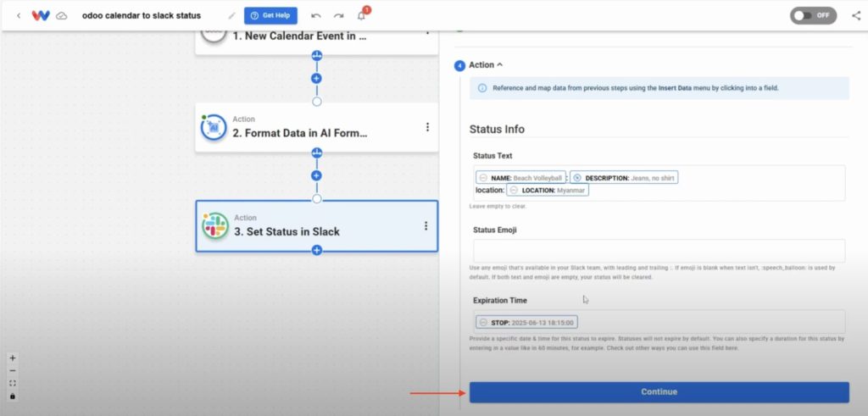
Task: Zoom in the canvas with the plus control
Action: pyautogui.click(x=13, y=358)
